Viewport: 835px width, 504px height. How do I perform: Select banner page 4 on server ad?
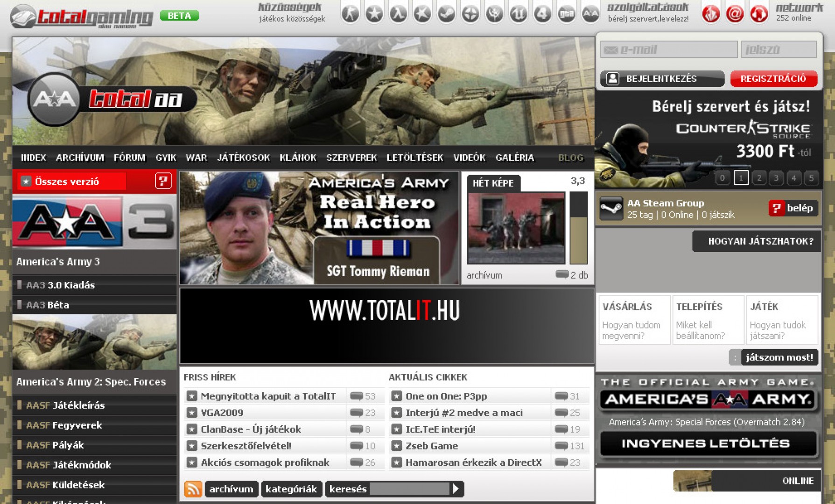point(794,178)
